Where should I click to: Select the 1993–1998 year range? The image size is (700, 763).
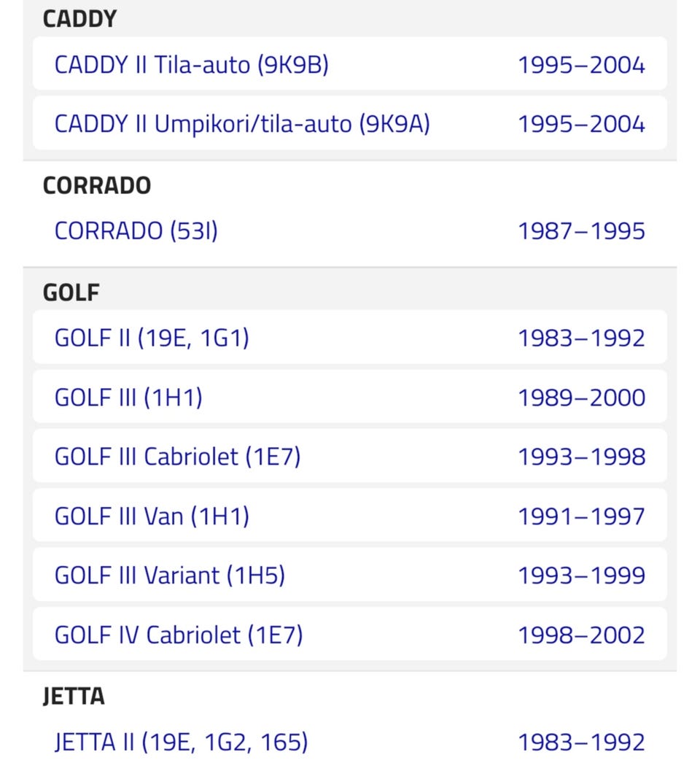(581, 457)
